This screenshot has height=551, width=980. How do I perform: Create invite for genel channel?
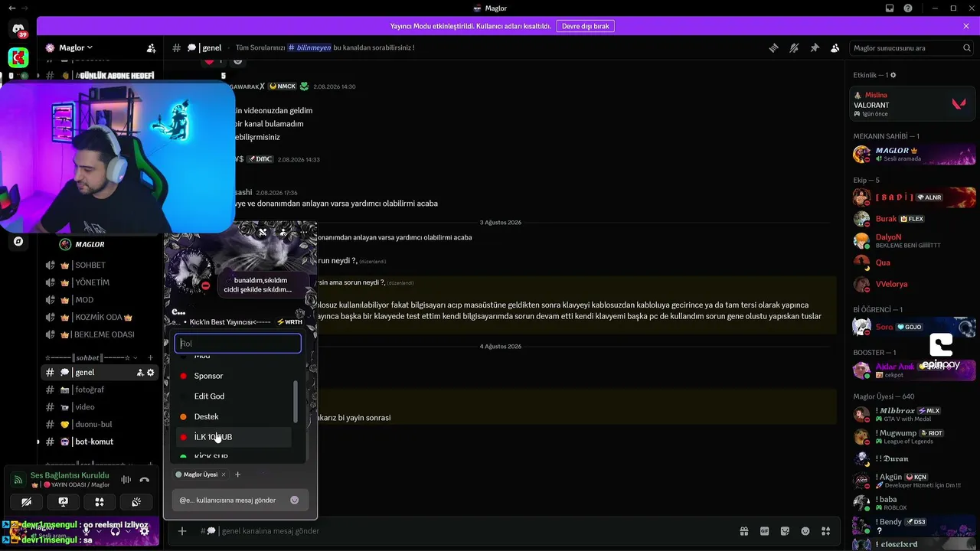(140, 373)
